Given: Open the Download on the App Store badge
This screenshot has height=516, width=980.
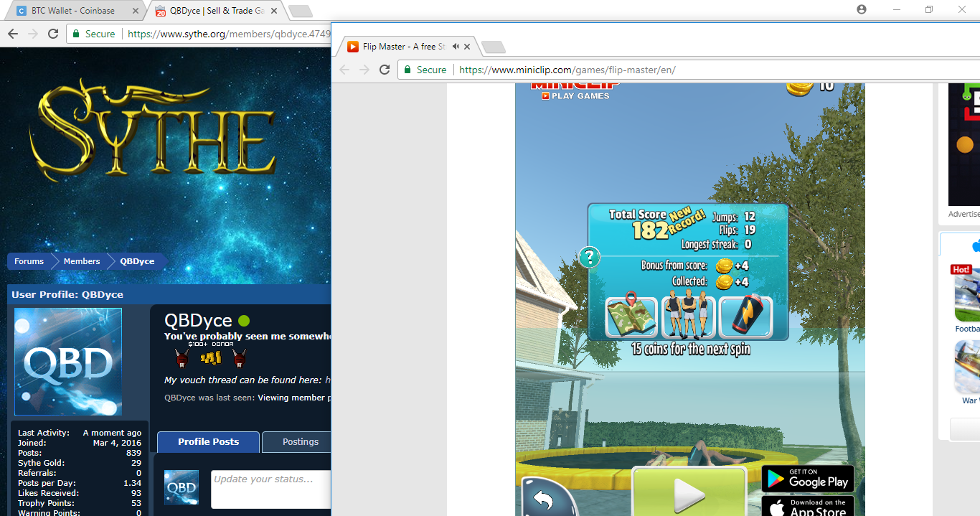Looking at the screenshot, I should tap(808, 506).
